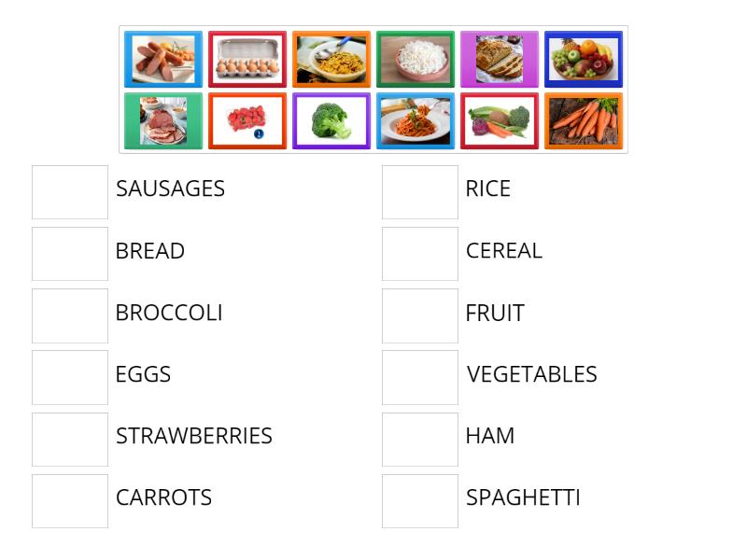
Task: Select the VEGETABLES word
Action: pos(531,373)
